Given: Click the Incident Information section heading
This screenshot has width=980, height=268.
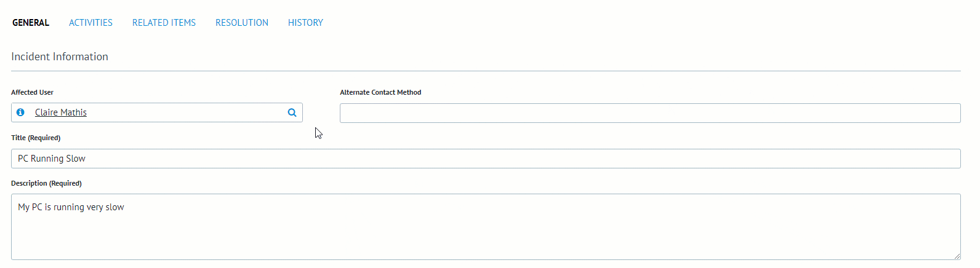Looking at the screenshot, I should 60,57.
